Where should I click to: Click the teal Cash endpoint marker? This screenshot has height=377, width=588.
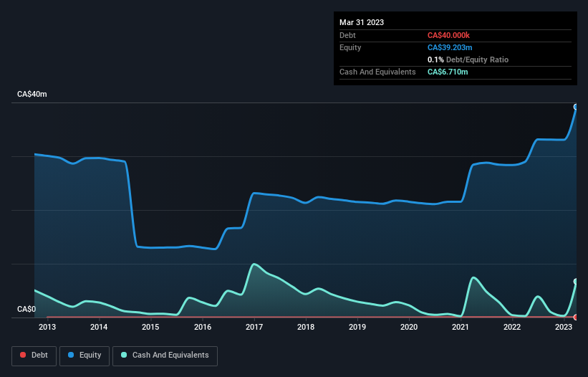[576, 282]
